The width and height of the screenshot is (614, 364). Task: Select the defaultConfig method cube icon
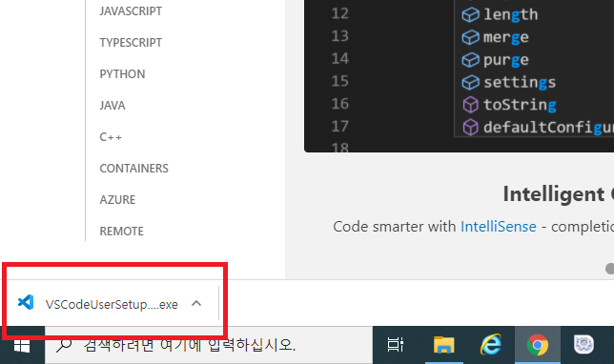[x=470, y=127]
